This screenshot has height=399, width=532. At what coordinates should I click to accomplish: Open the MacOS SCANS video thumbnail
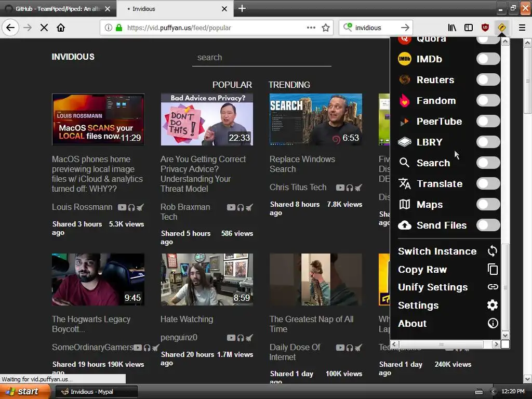(98, 119)
